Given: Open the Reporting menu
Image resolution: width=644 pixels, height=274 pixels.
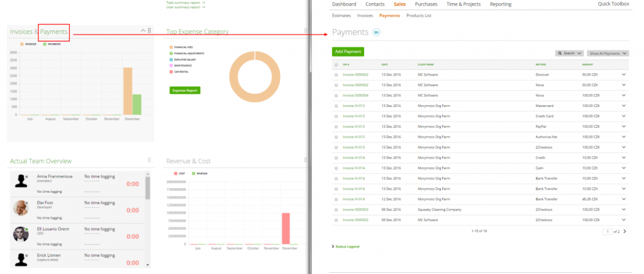Looking at the screenshot, I should tap(501, 4).
